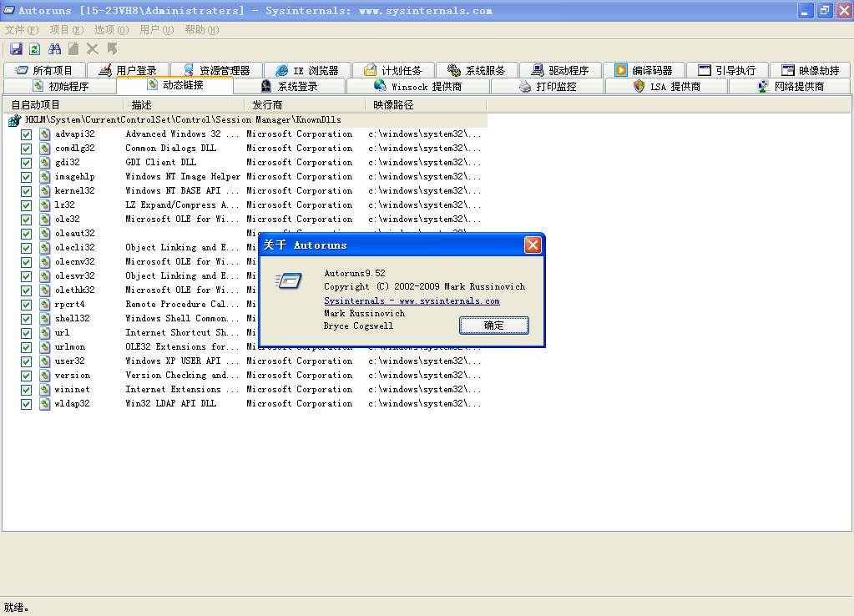Click the file icon next to shell32

click(x=44, y=319)
